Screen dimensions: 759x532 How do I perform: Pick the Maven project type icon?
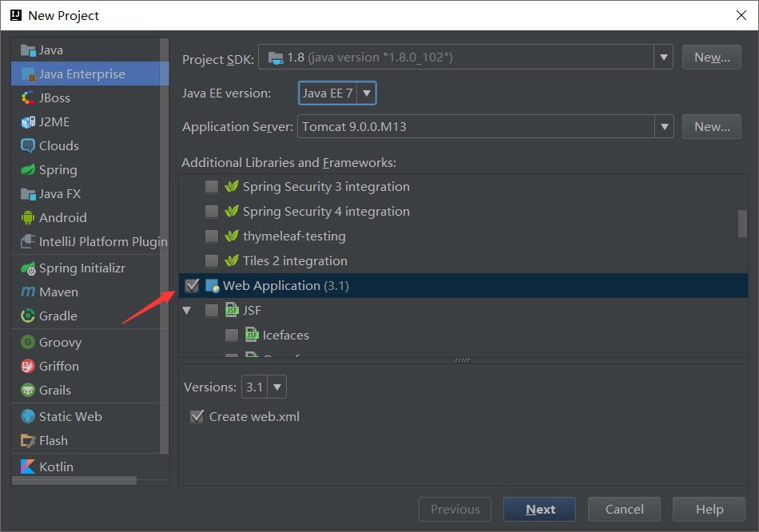[x=28, y=292]
